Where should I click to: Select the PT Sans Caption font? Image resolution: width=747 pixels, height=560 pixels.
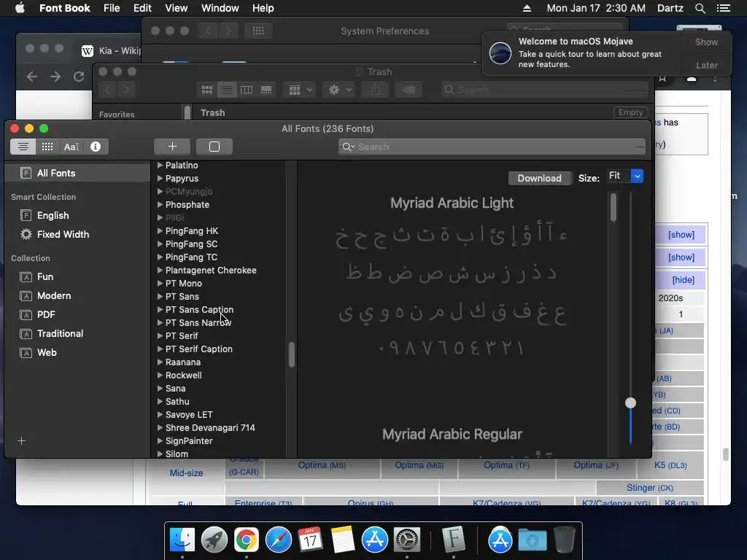[199, 309]
